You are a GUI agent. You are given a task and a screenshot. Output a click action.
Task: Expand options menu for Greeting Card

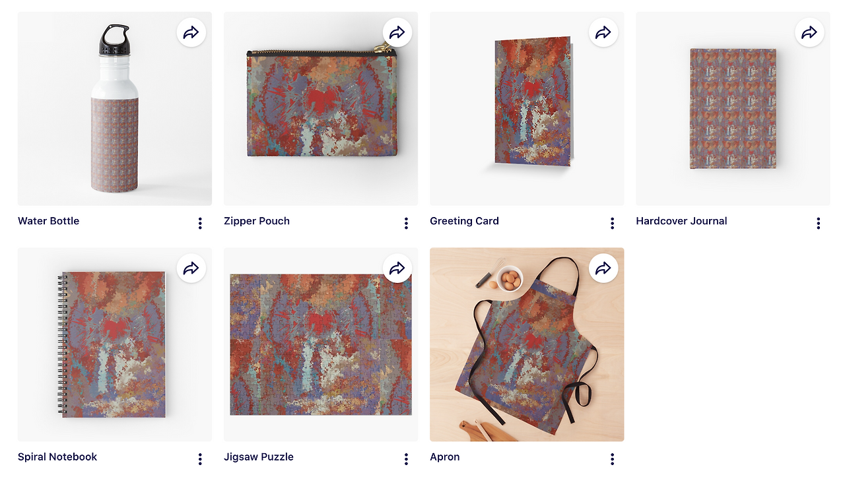click(612, 224)
